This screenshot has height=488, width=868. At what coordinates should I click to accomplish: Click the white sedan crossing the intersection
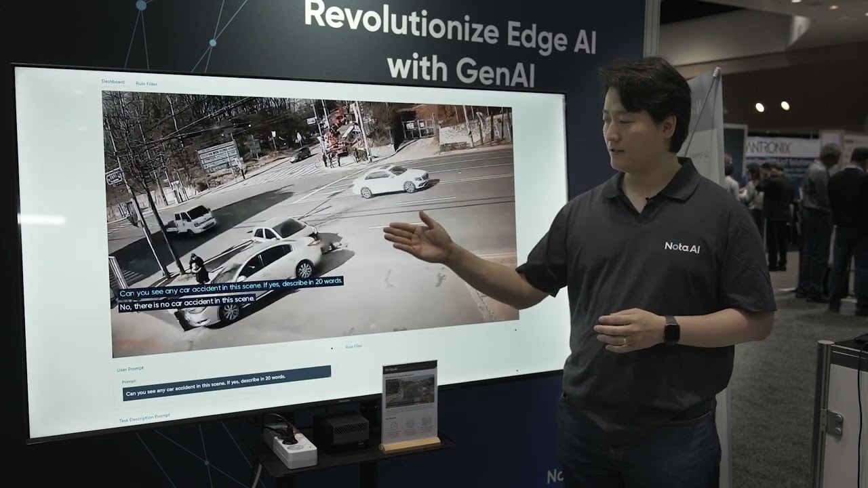(x=391, y=180)
